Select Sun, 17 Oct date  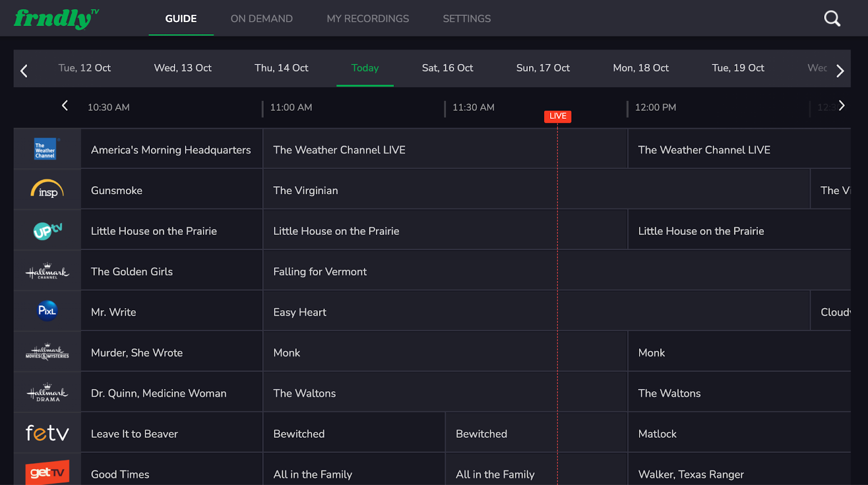543,68
